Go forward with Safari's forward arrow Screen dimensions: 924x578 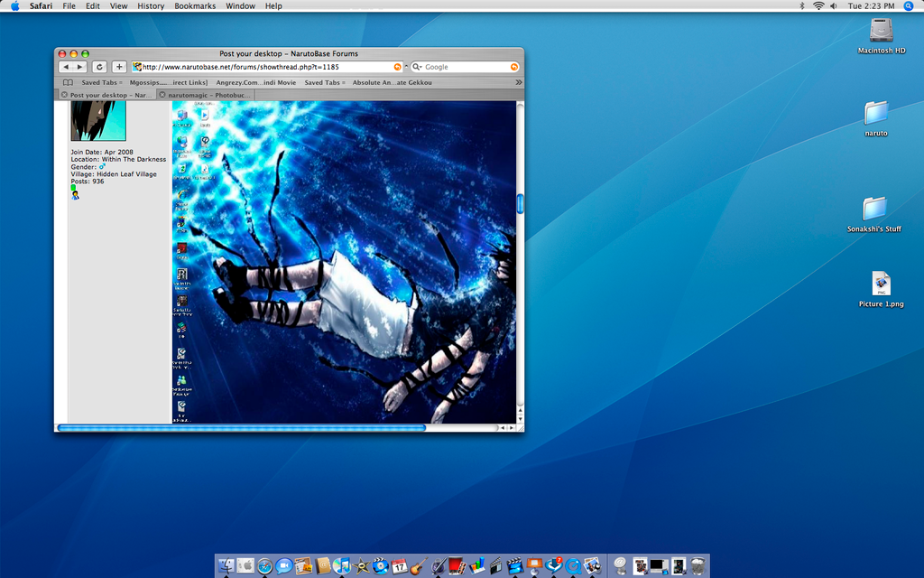tap(80, 67)
